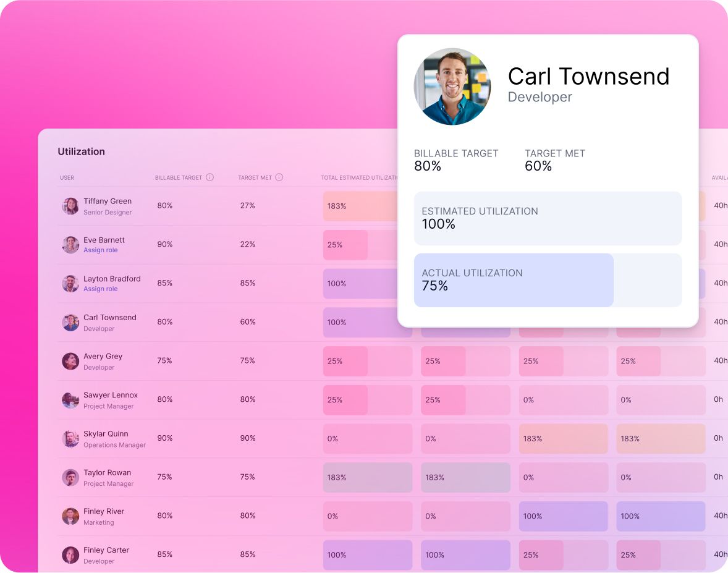Click Eve Barnett's 22% target met value

[247, 244]
